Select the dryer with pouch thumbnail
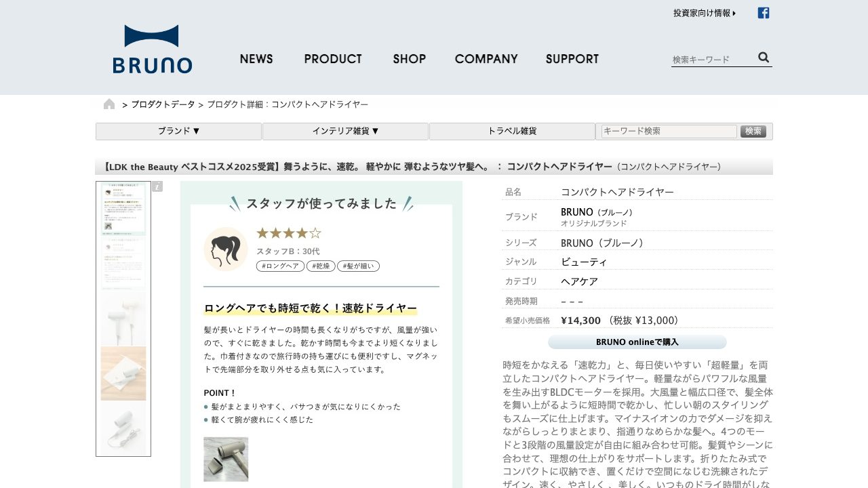The width and height of the screenshot is (868, 488). tap(123, 373)
